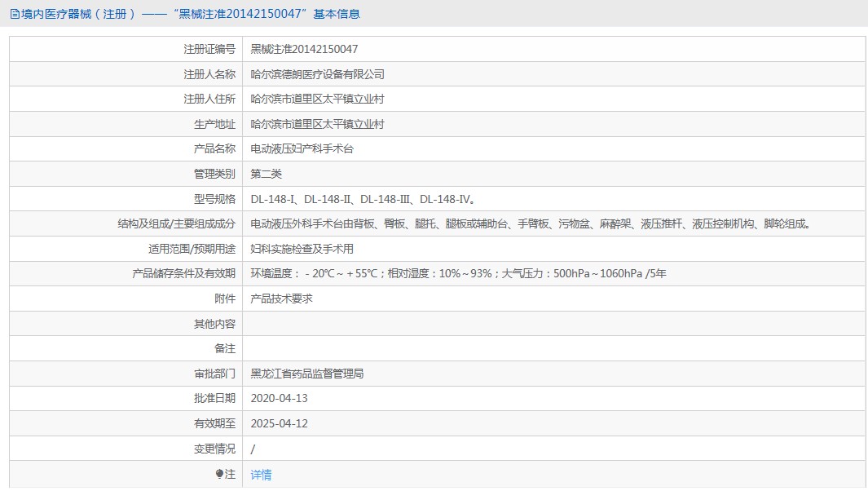This screenshot has height=491, width=868.
Task: Click the label 附件
Action: [x=225, y=299]
